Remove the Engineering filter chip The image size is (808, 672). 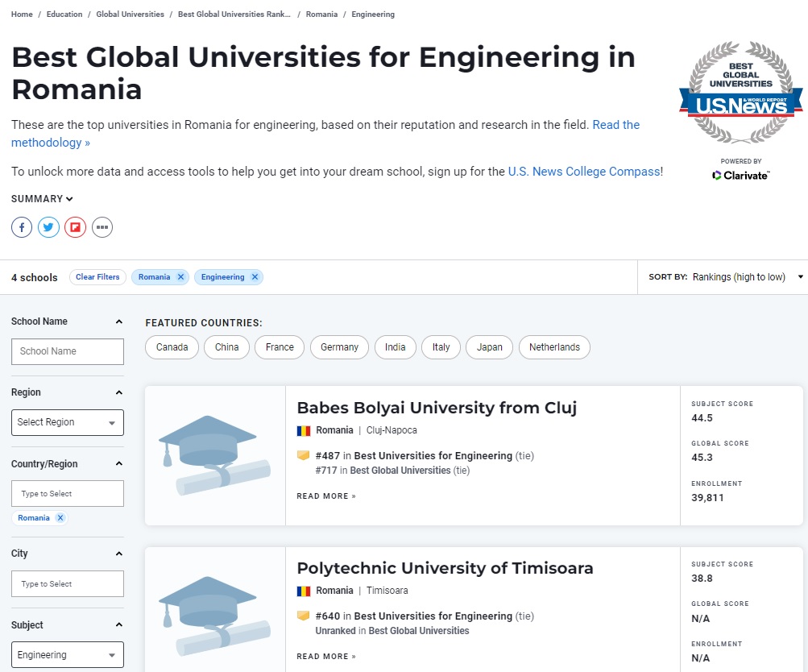point(255,277)
